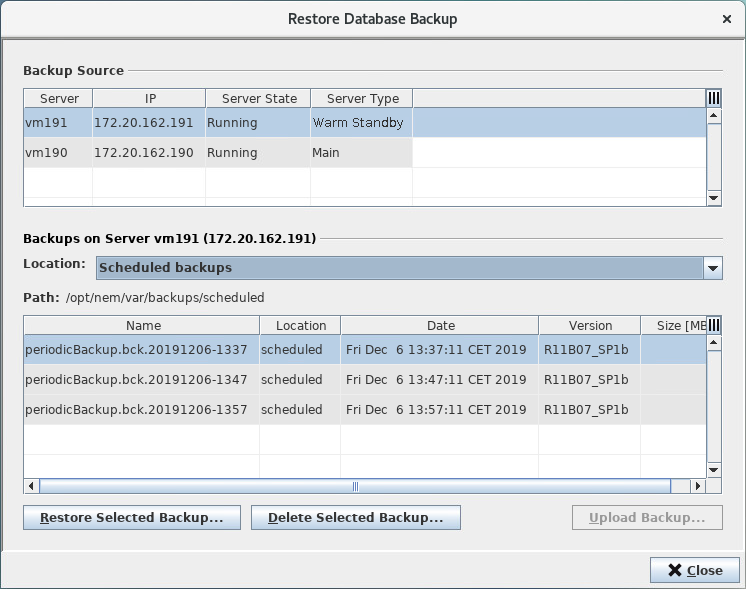The height and width of the screenshot is (589, 746).
Task: Sort backups by Date column header
Action: tap(440, 325)
